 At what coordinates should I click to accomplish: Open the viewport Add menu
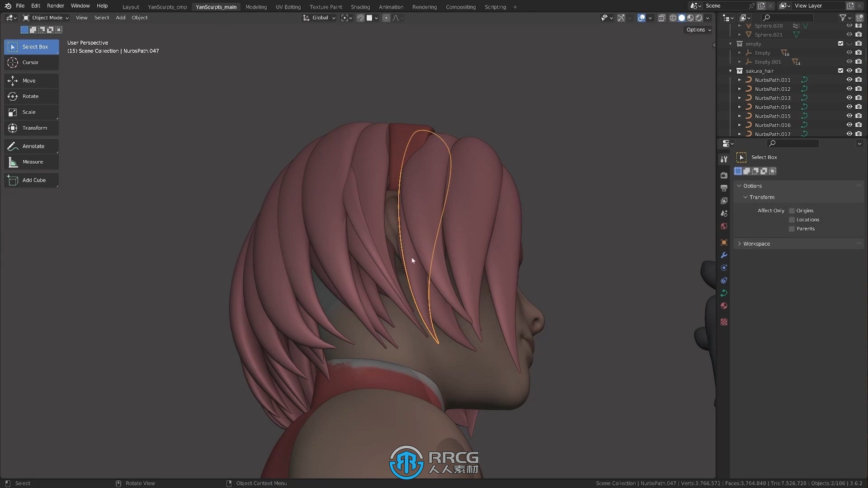(120, 18)
